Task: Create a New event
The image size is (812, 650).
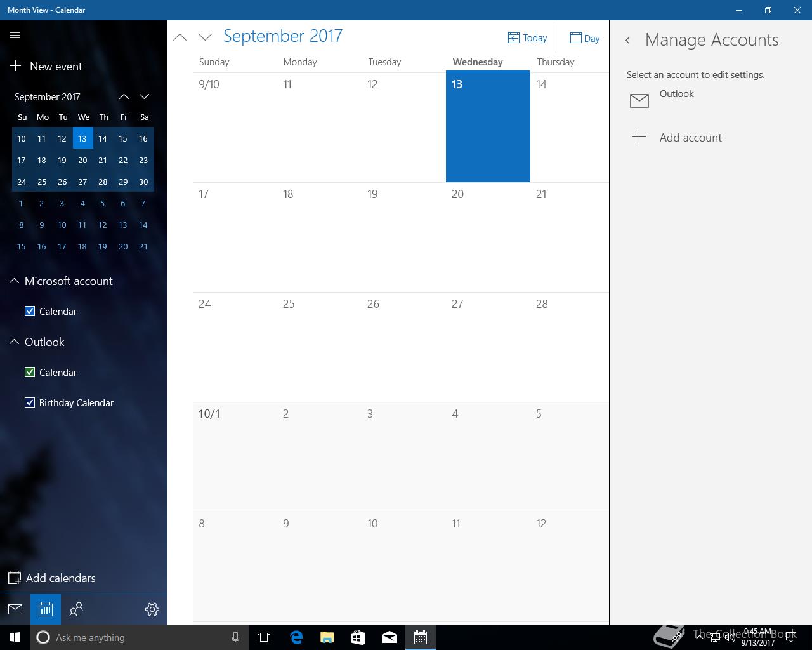Action: tap(47, 66)
